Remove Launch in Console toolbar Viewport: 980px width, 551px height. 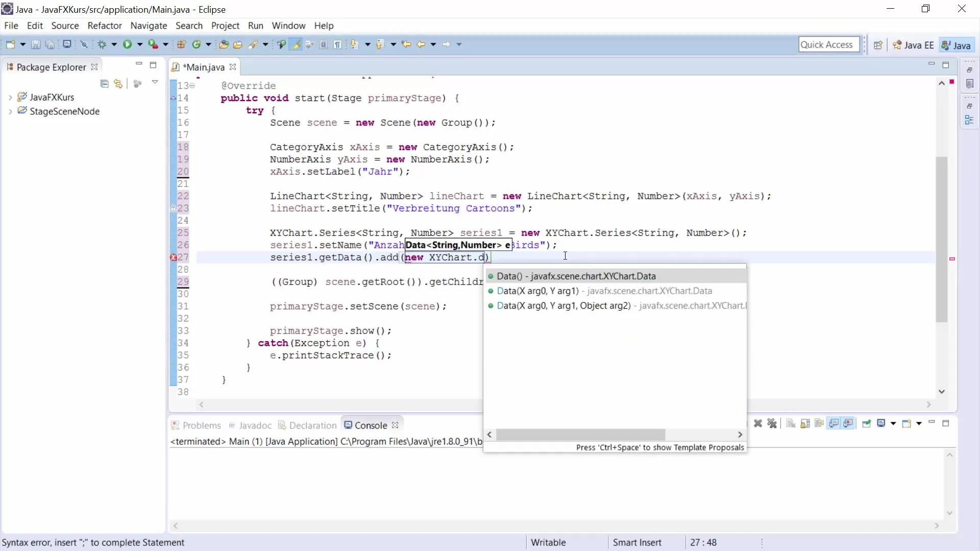point(758,423)
